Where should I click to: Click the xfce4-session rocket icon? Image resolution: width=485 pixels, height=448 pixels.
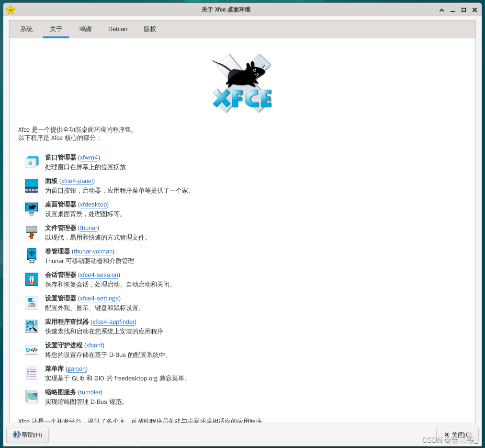[x=32, y=279]
